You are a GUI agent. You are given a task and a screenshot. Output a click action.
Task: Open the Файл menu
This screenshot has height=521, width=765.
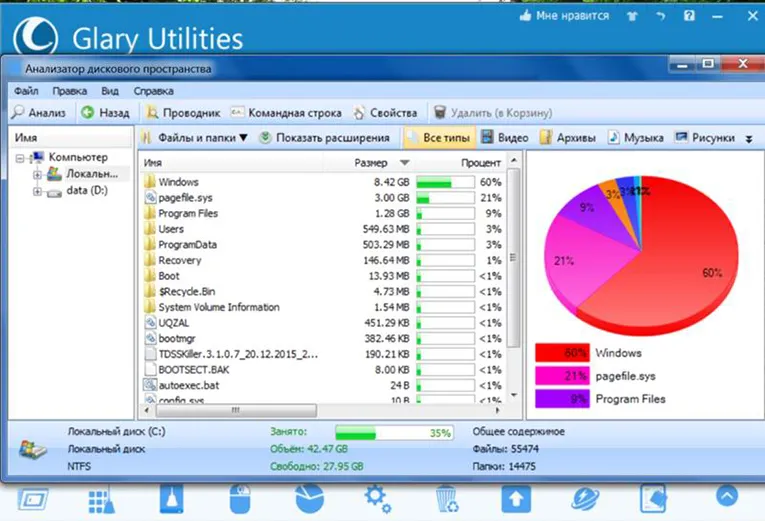26,91
